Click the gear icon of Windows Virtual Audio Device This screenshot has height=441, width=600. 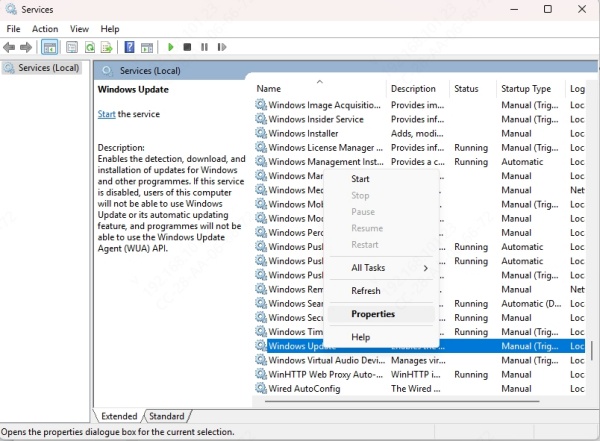261,359
